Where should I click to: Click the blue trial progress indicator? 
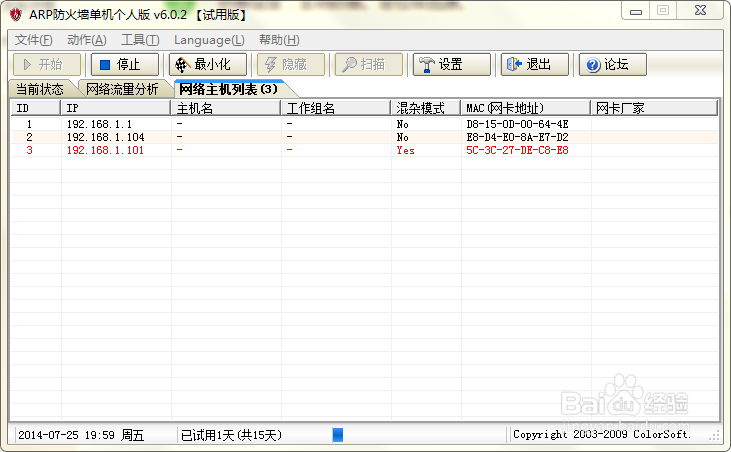(x=338, y=435)
